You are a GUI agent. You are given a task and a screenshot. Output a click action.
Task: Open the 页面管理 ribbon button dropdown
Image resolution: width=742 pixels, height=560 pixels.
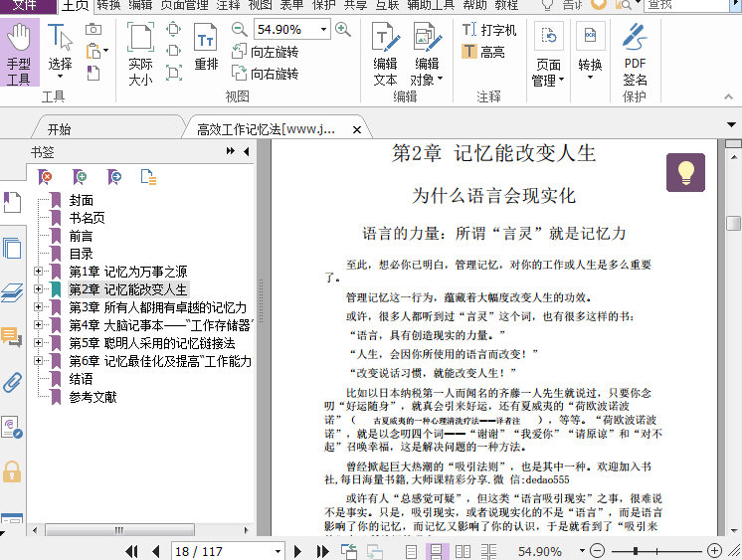click(x=548, y=55)
